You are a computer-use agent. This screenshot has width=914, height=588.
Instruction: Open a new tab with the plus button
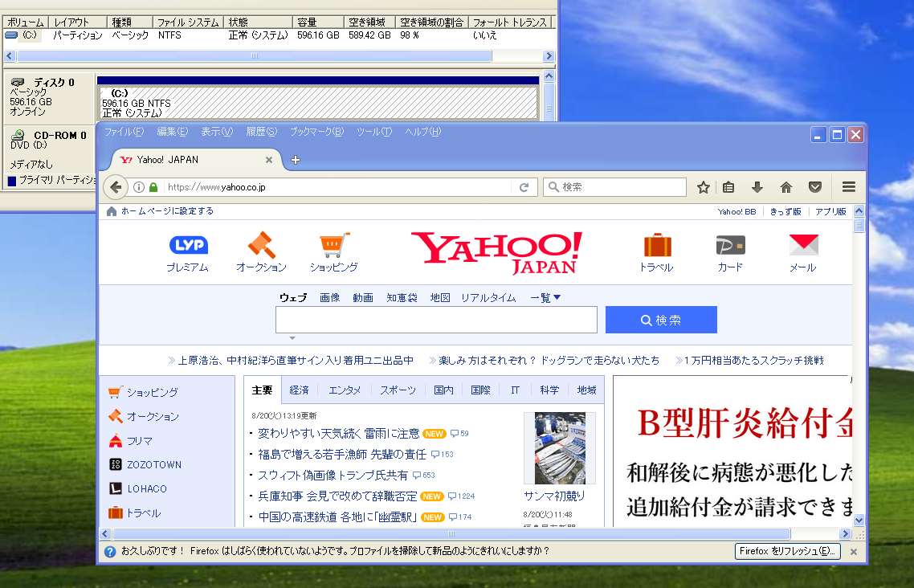[296, 160]
